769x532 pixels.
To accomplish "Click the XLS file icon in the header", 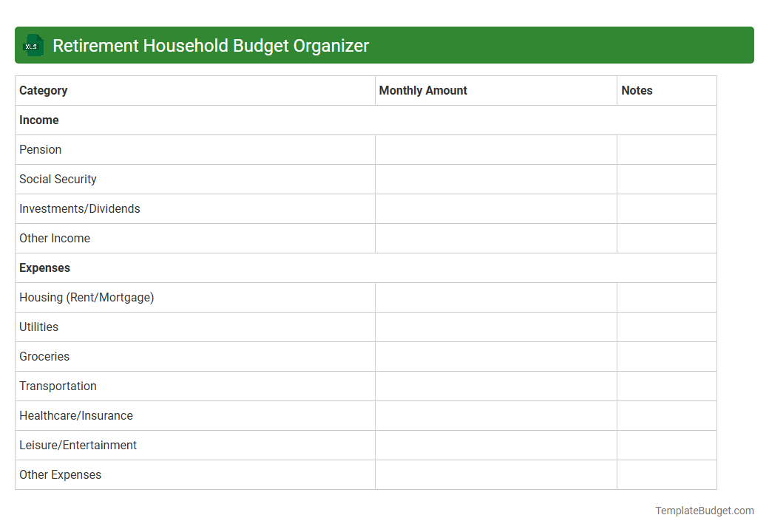I will 33,45.
